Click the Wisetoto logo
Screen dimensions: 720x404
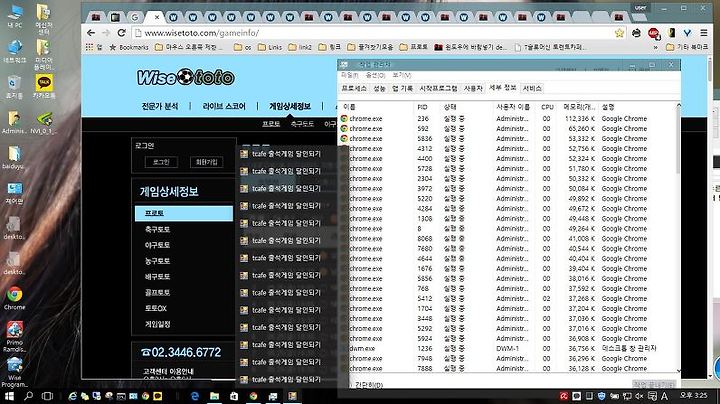click(186, 78)
